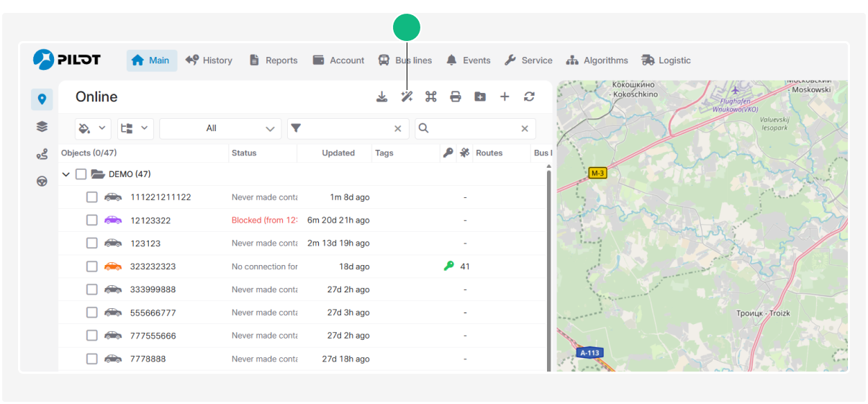The height and width of the screenshot is (404, 868).
Task: Check the box for object 111221211122
Action: click(92, 197)
